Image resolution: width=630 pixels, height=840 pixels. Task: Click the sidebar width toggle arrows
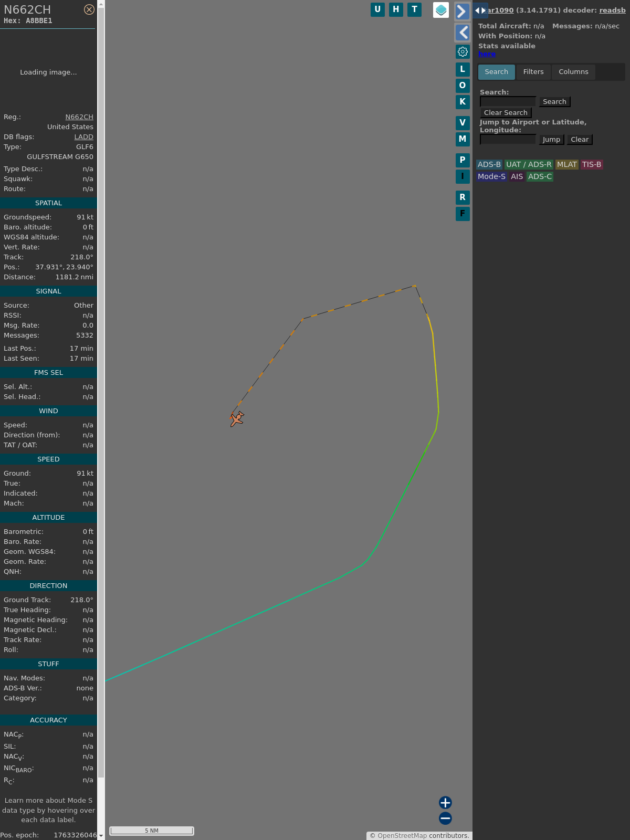coord(480,10)
